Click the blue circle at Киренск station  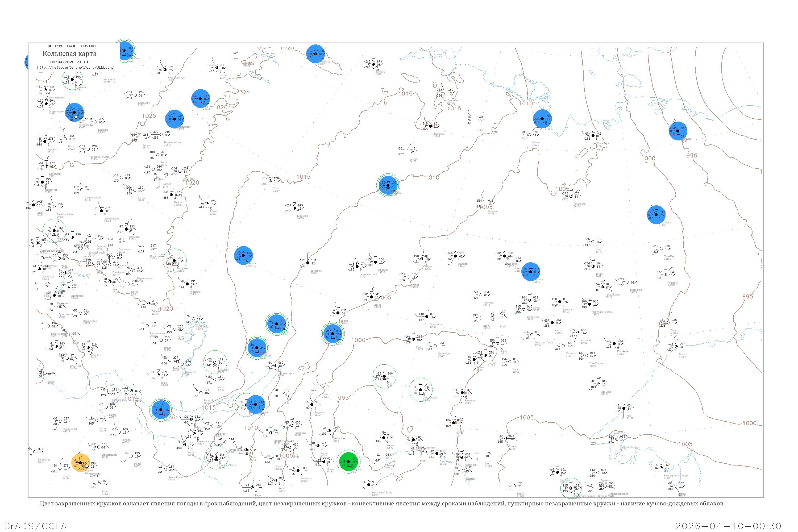click(x=277, y=324)
